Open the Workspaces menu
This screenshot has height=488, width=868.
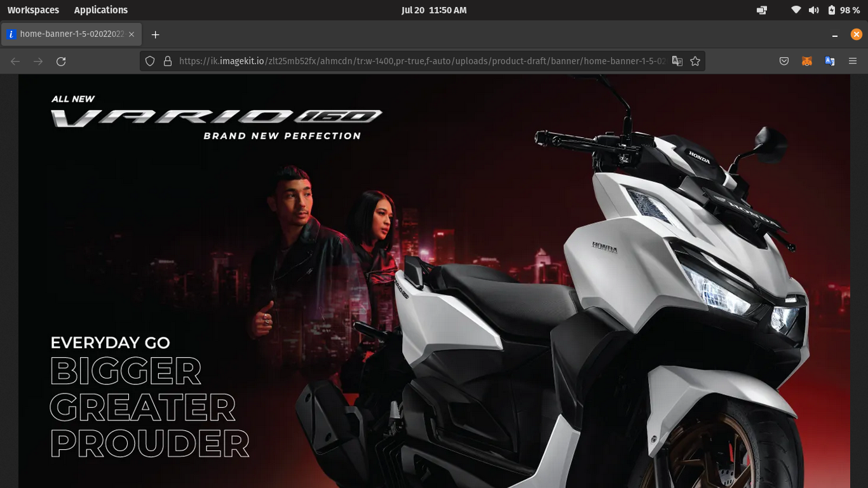[33, 10]
